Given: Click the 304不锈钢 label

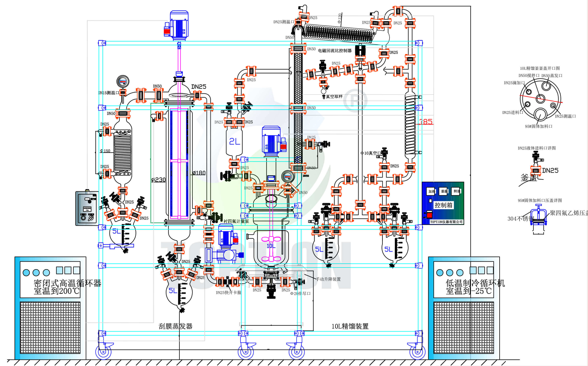Looking at the screenshot, I should click(x=521, y=219).
